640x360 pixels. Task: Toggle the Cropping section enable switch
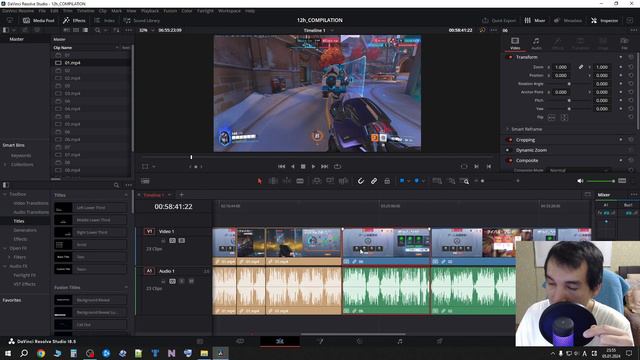tap(509, 140)
